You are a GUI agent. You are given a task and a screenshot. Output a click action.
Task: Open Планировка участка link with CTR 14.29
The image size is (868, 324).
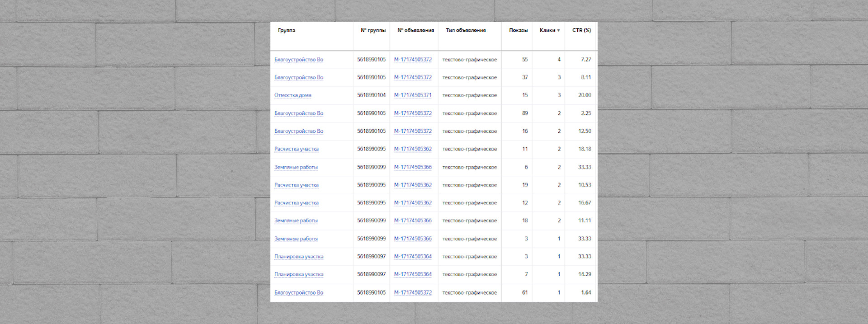(x=298, y=274)
